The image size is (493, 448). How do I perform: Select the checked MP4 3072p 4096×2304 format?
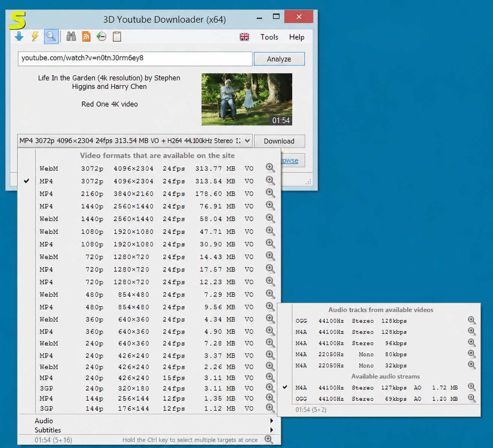click(x=149, y=181)
